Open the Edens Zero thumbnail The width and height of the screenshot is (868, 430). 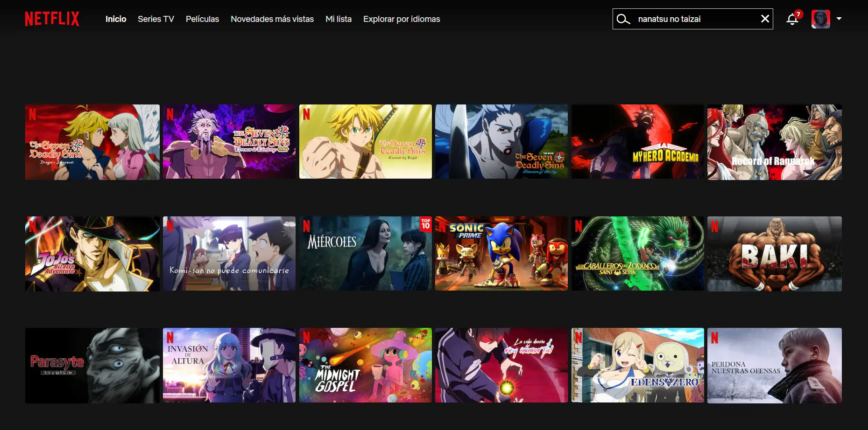coord(638,365)
